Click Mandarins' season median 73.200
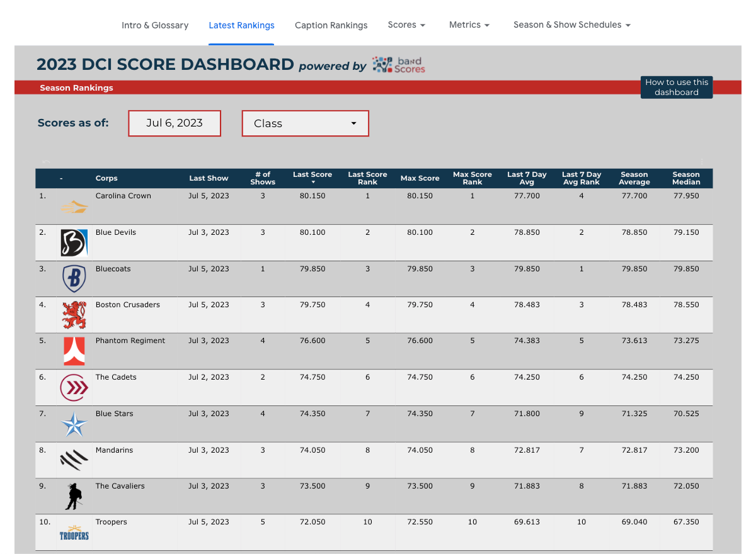 coord(686,450)
